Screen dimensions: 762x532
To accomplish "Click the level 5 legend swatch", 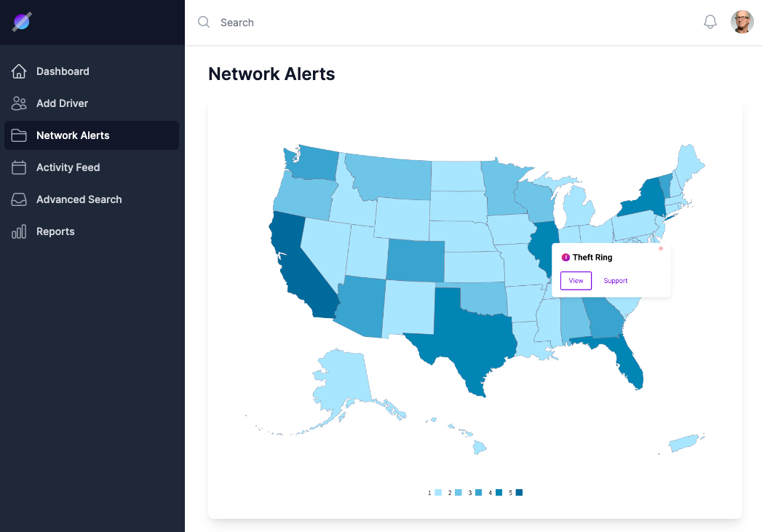I will 519,493.
